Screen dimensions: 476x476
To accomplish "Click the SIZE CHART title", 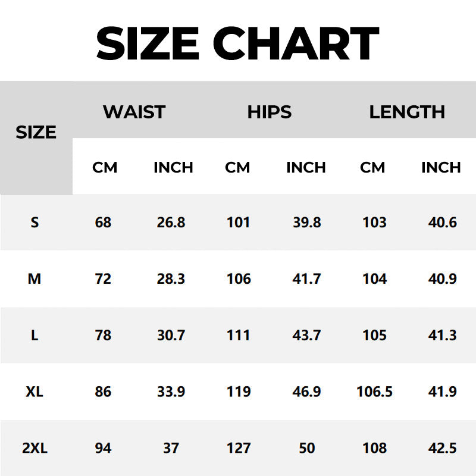I will (237, 43).
